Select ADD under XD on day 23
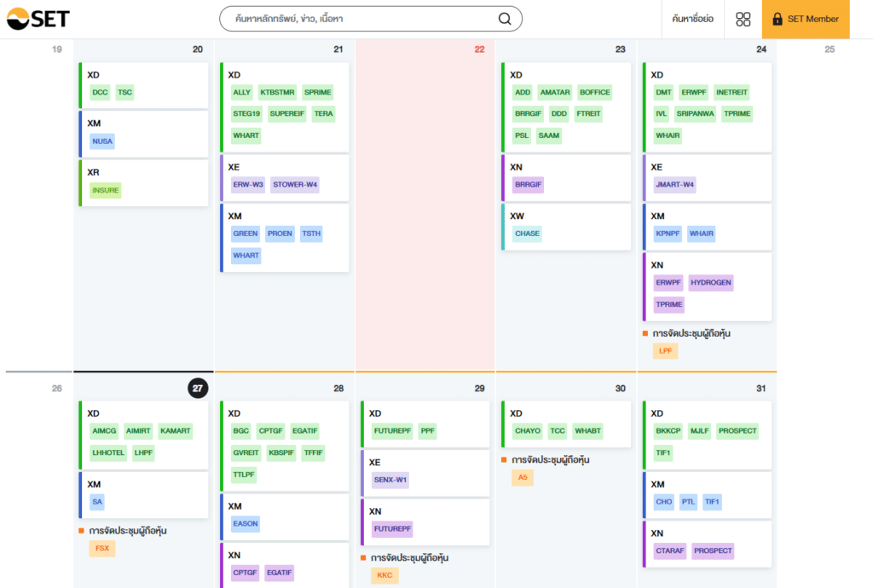 [x=523, y=92]
